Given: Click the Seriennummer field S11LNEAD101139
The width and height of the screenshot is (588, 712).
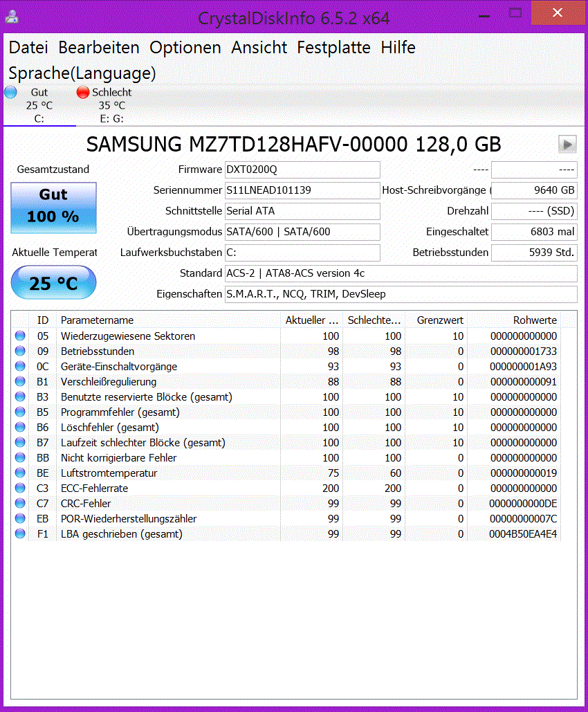Looking at the screenshot, I should click(x=302, y=190).
